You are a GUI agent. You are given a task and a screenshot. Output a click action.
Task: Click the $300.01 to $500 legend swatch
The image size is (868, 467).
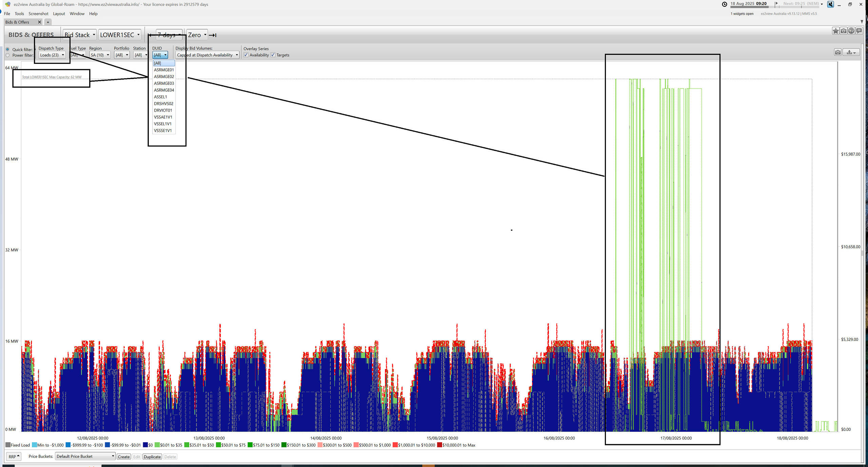coord(320,445)
